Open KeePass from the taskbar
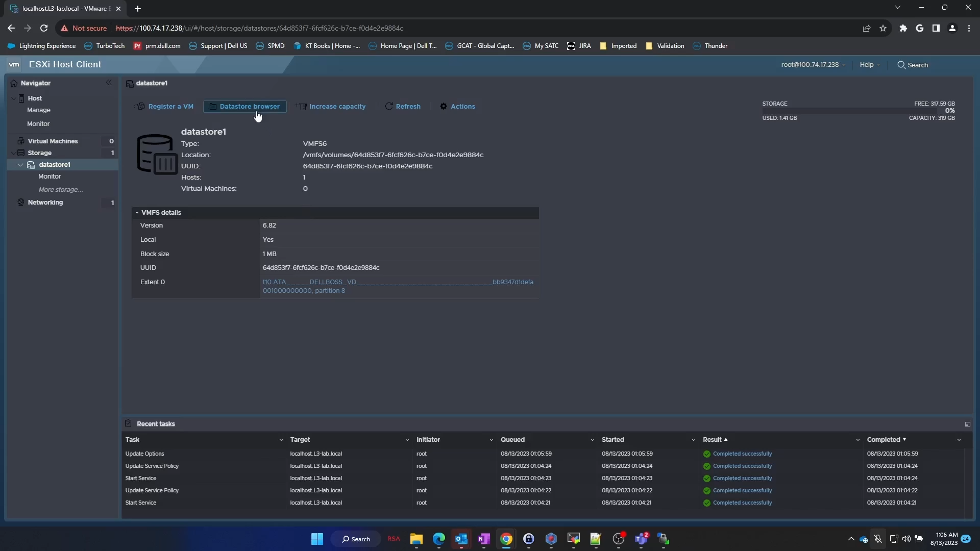 [x=529, y=539]
